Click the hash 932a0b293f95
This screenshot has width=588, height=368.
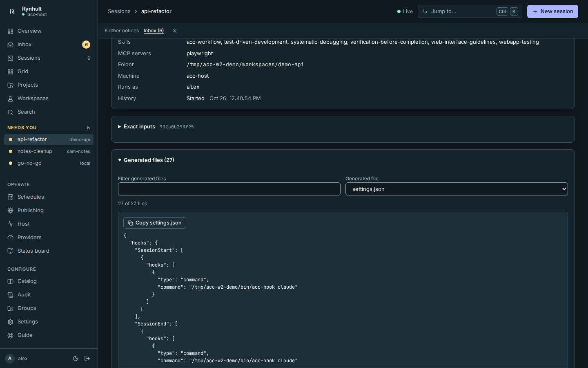point(177,127)
